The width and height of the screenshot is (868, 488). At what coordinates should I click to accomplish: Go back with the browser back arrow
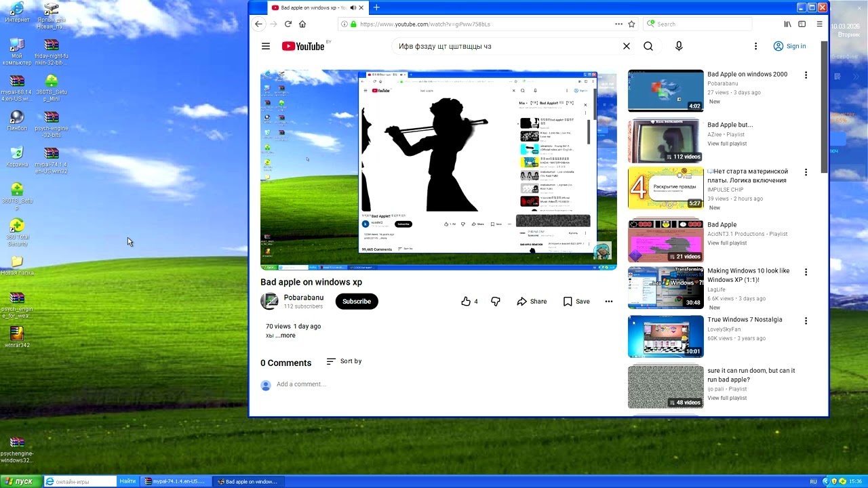point(258,24)
